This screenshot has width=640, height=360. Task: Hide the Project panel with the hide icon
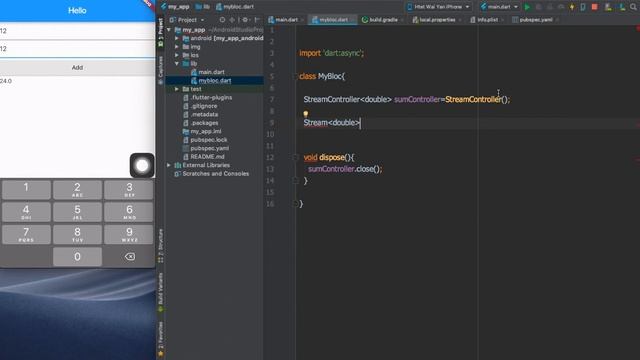click(x=257, y=20)
